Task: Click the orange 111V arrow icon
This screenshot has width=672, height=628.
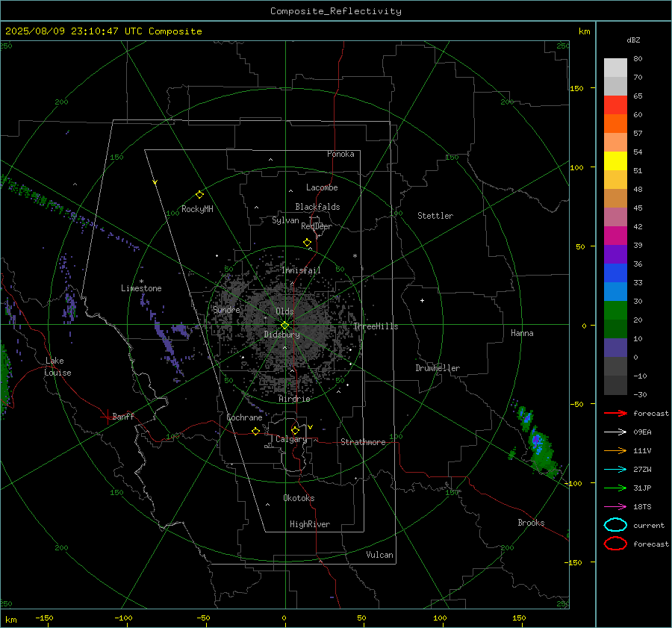Action: point(615,450)
